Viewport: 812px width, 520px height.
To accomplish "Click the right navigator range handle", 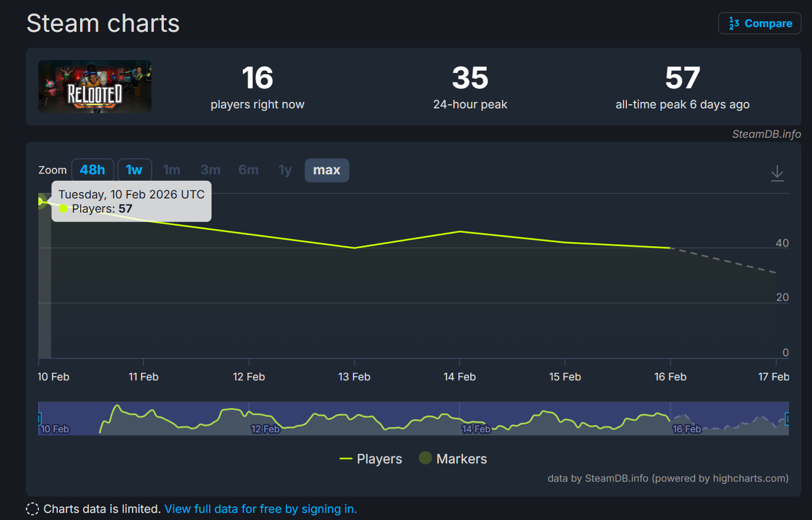I will [x=787, y=419].
